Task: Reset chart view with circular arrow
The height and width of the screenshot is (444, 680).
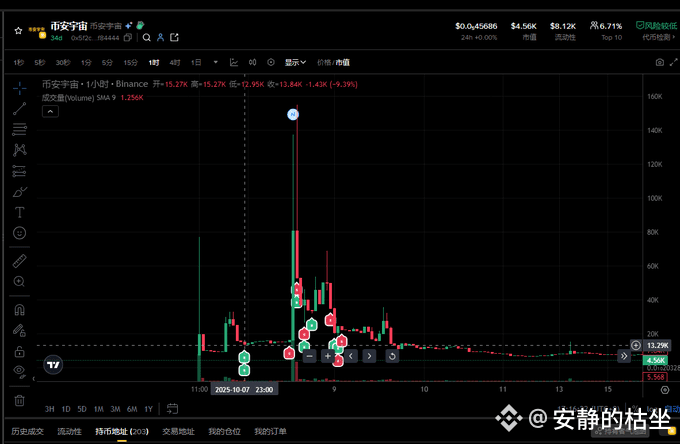Action: (392, 356)
